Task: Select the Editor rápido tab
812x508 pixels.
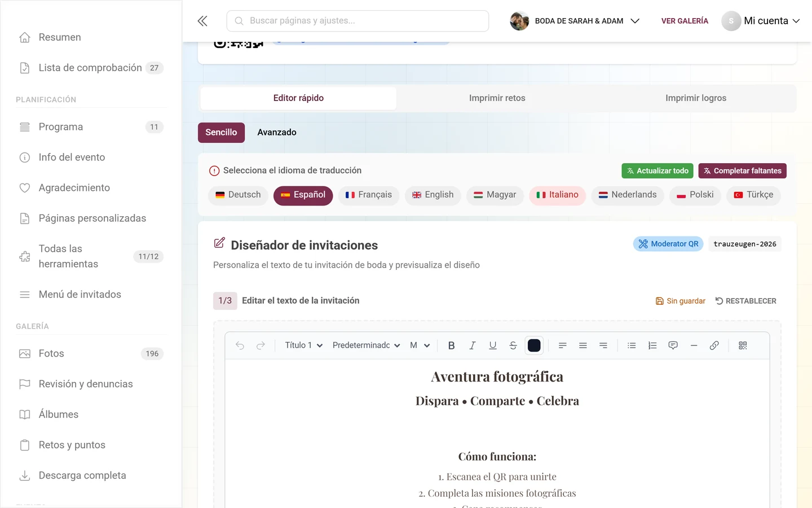Action: pos(298,98)
